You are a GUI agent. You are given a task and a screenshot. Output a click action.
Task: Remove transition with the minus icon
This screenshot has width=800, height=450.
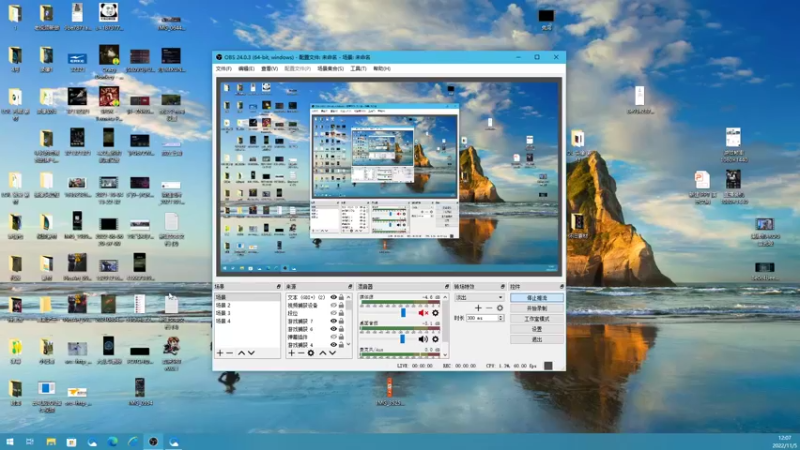coord(489,308)
